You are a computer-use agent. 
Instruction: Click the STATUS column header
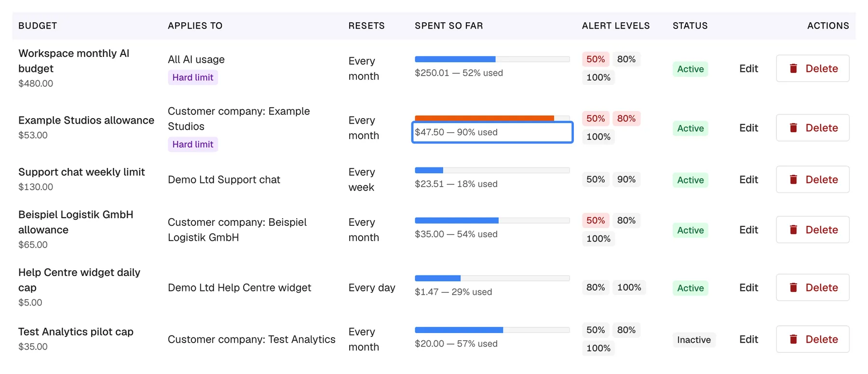(x=690, y=26)
